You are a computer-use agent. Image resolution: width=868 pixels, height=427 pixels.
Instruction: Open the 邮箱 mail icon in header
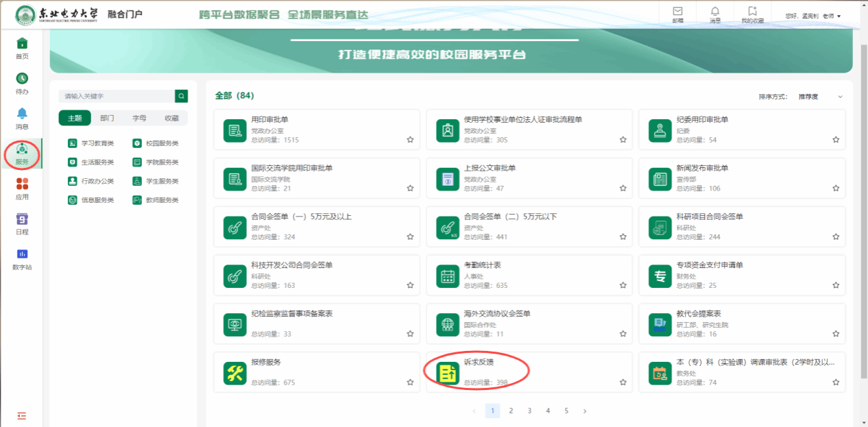tap(677, 12)
